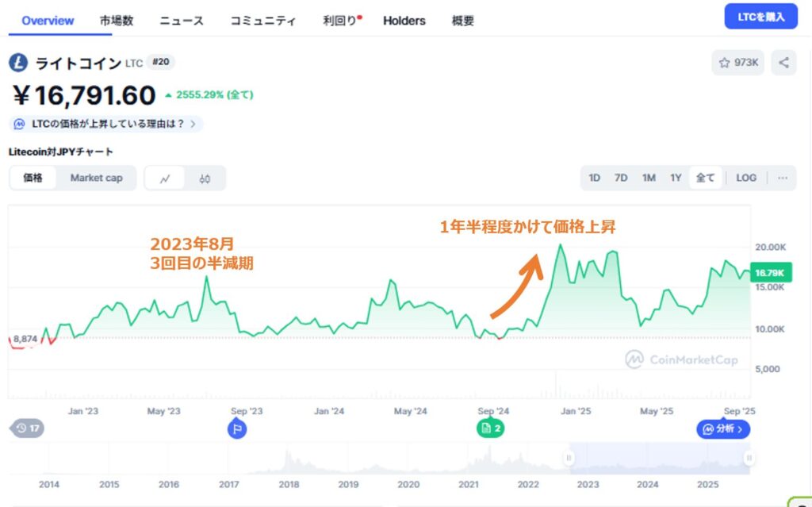Viewport: 812px width, 507px height.
Task: Open chart more options menu
Action: click(x=783, y=178)
